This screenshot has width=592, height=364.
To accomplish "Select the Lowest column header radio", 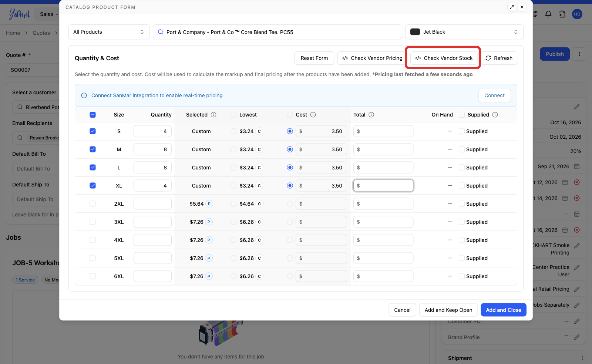I will click(233, 115).
